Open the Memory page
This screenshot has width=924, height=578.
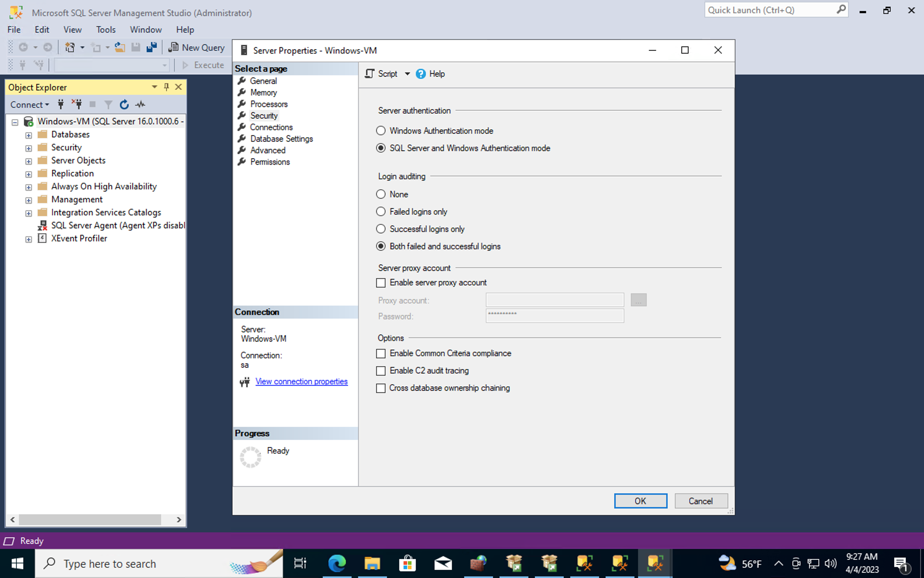[x=263, y=92]
